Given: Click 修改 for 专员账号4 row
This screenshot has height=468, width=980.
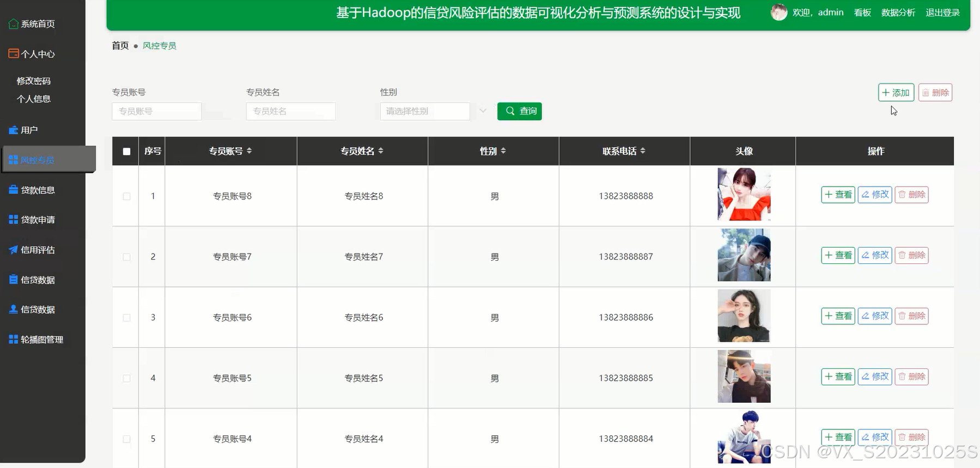Looking at the screenshot, I should [x=875, y=437].
